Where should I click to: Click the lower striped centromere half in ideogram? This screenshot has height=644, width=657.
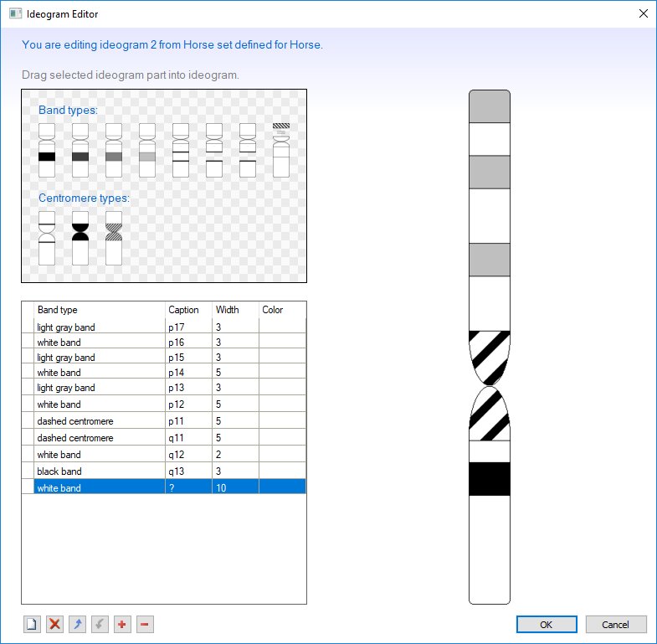[490, 414]
